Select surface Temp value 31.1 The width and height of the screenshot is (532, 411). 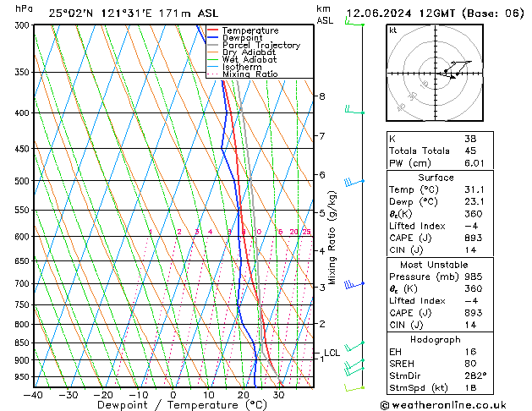(474, 189)
